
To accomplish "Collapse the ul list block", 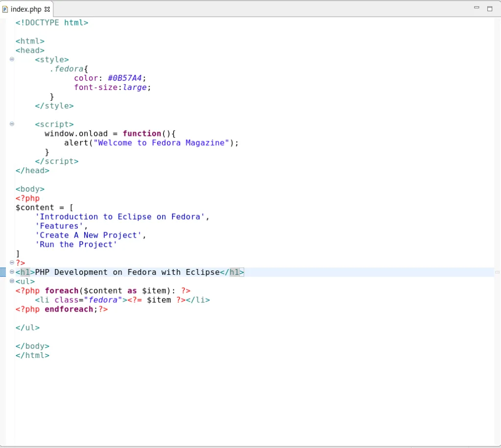I will (11, 281).
